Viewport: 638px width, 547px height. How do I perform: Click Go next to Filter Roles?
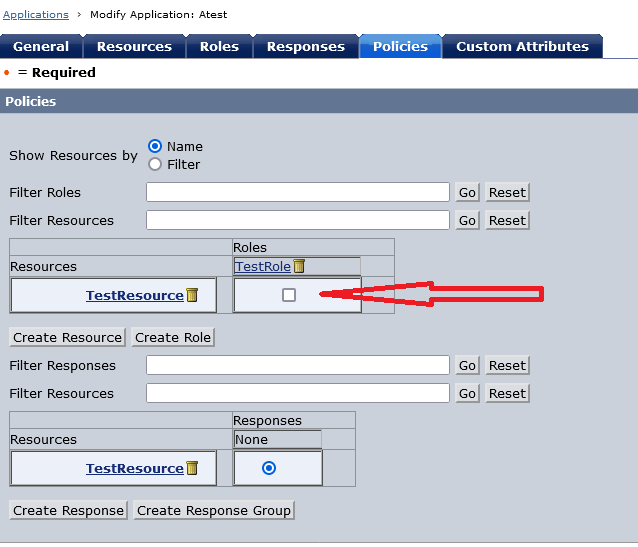point(468,192)
